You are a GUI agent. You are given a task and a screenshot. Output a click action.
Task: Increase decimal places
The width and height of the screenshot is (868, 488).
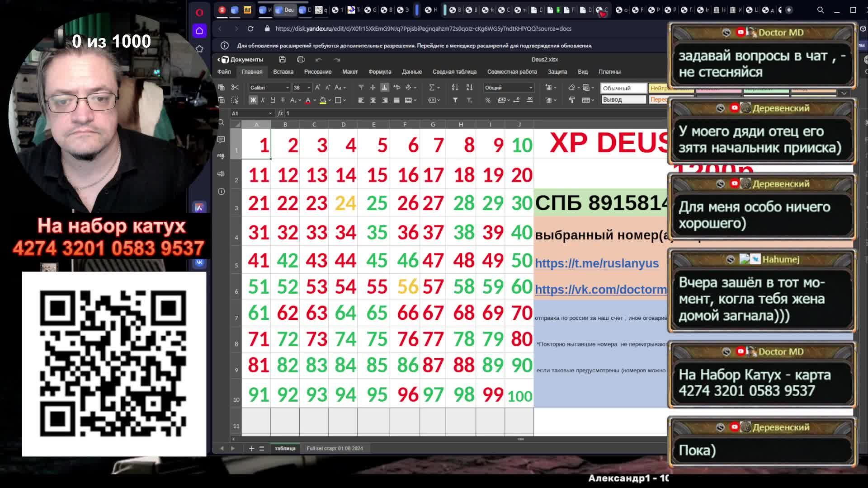pos(530,100)
